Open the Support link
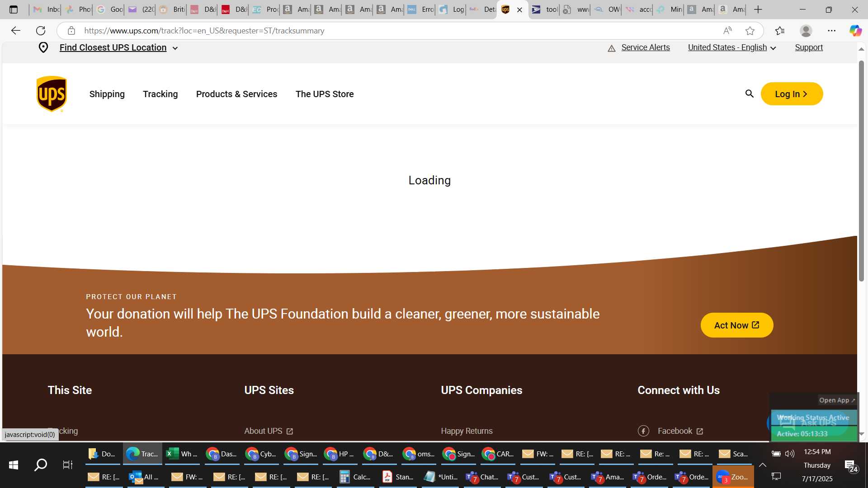Image resolution: width=868 pixels, height=488 pixels. 809,47
